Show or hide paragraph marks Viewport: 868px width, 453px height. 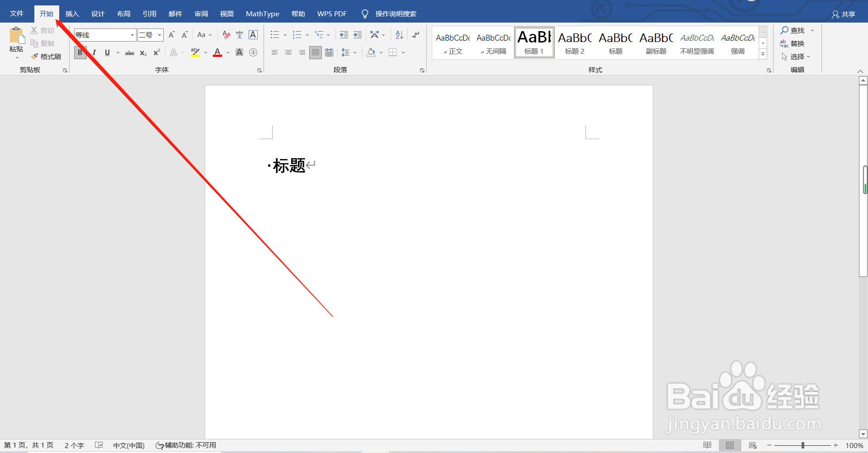(416, 35)
